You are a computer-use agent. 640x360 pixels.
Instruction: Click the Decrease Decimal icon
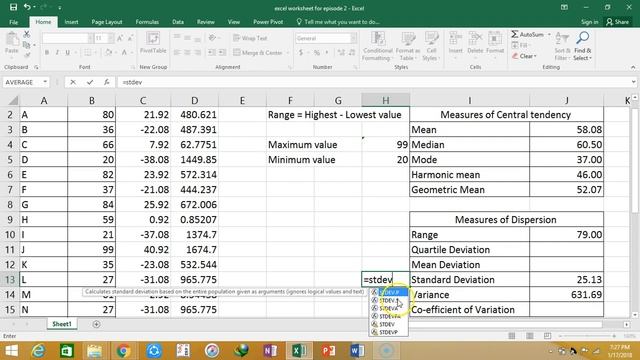coord(352,52)
